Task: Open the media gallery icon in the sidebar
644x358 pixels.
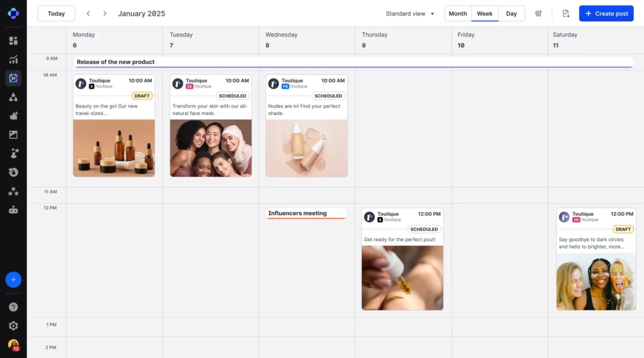Action: click(13, 135)
